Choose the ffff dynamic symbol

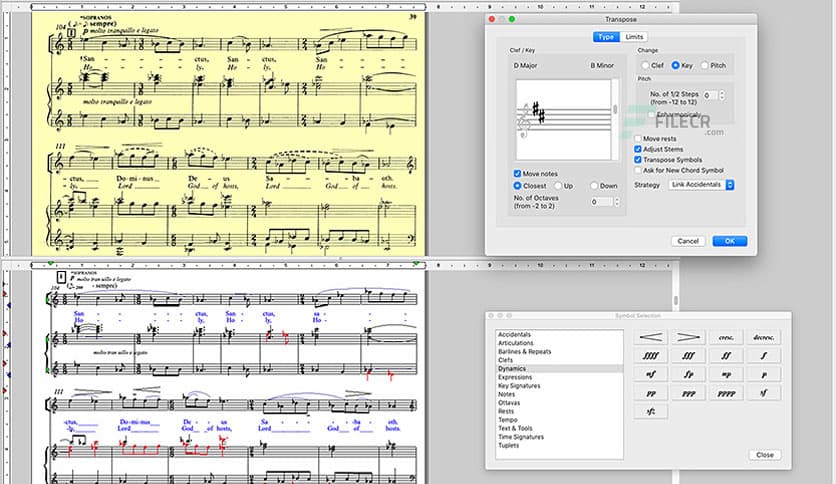[650, 356]
